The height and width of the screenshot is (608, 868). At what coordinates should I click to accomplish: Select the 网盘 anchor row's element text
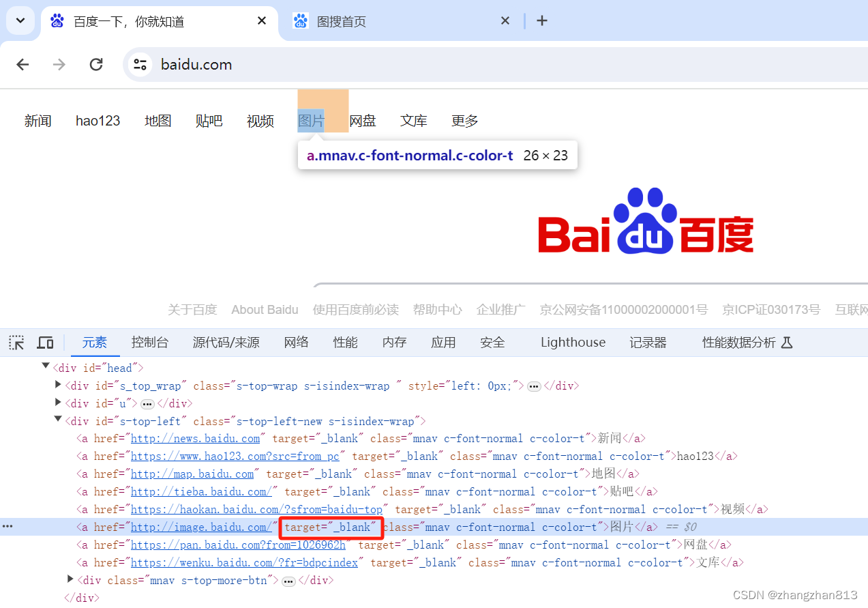695,545
